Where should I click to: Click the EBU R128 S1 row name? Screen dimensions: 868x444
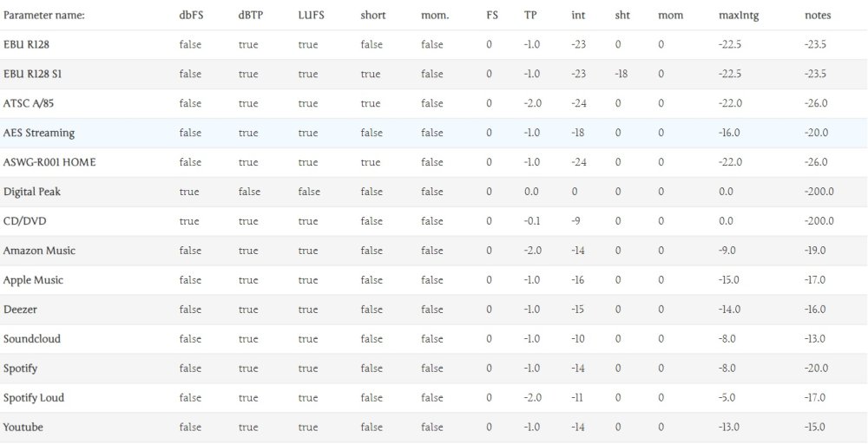32,75
